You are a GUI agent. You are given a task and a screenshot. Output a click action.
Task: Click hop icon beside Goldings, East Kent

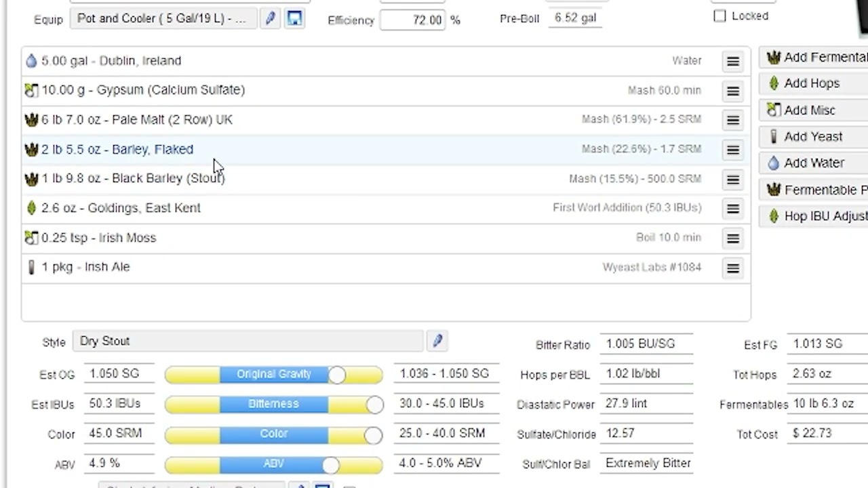coord(31,208)
